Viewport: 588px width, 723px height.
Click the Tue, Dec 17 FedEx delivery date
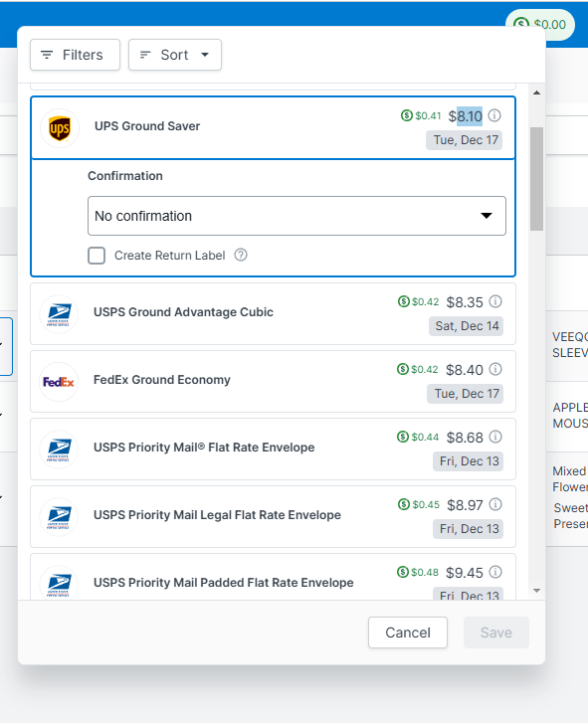coord(466,394)
